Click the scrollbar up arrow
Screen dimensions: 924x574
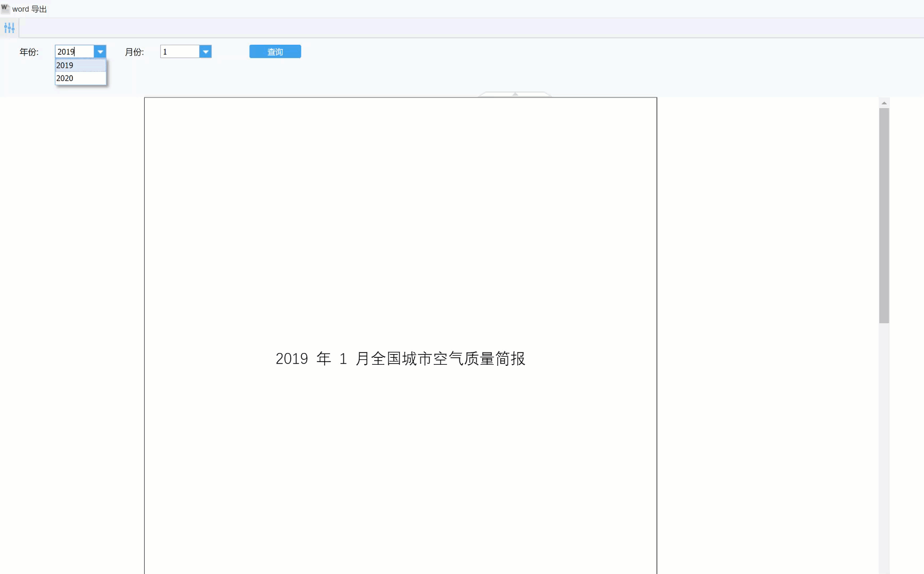pyautogui.click(x=884, y=103)
